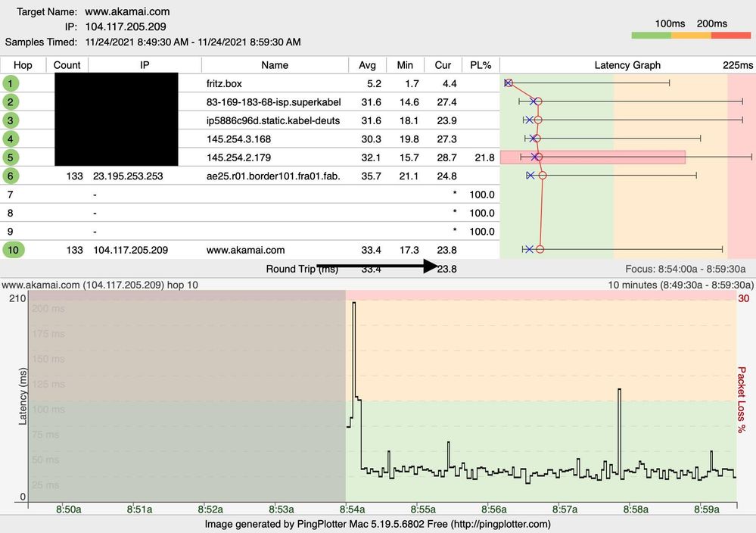Click the Samples Timed date range value
Screen dimensions: 756x533
click(193, 42)
